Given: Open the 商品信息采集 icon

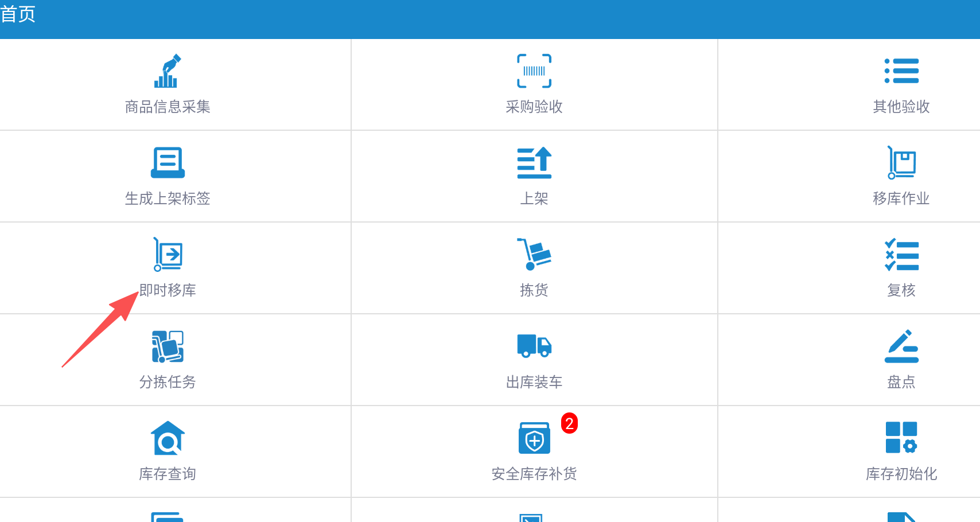Looking at the screenshot, I should coord(168,71).
